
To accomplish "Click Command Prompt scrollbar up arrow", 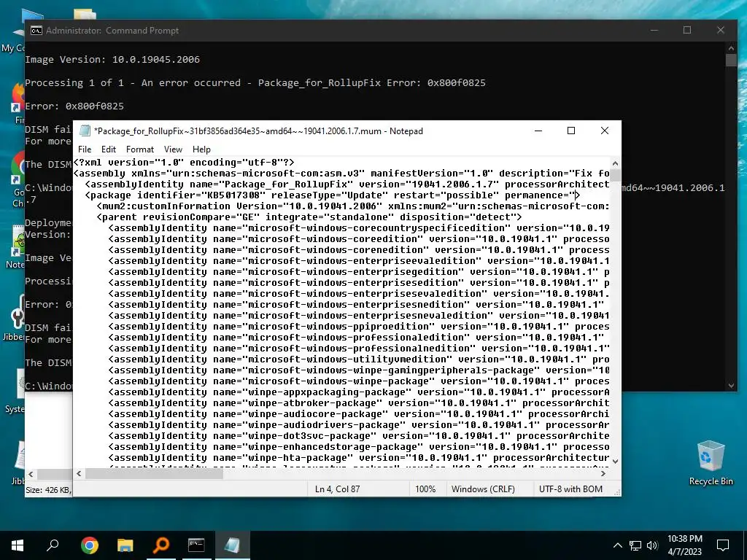I will coord(731,47).
